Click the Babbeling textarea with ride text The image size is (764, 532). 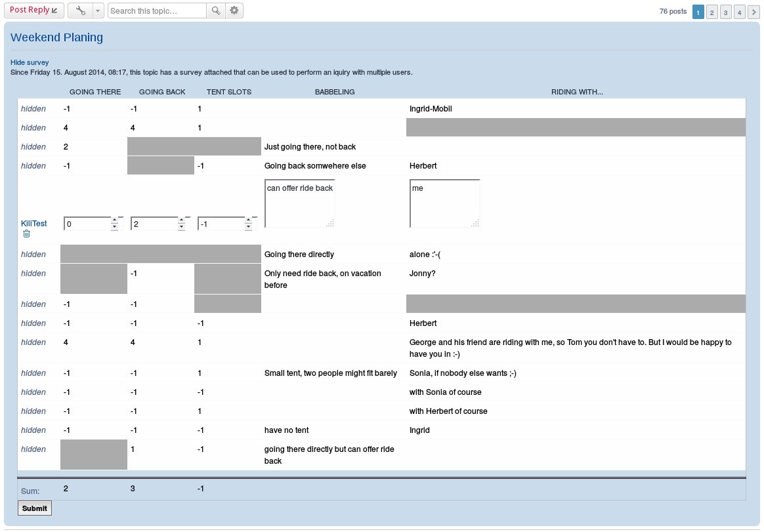[300, 203]
